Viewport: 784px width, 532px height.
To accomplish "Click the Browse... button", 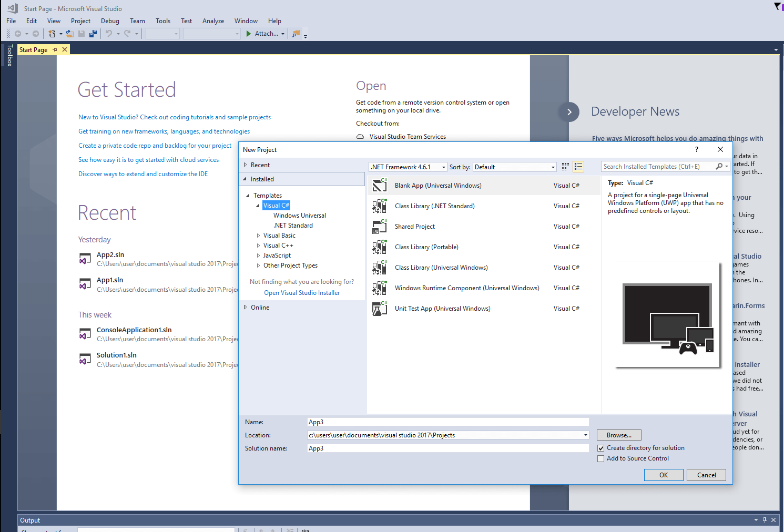I will point(619,435).
